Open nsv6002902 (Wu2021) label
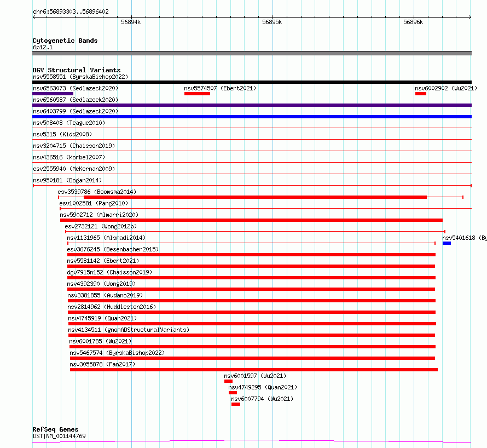 click(x=446, y=88)
